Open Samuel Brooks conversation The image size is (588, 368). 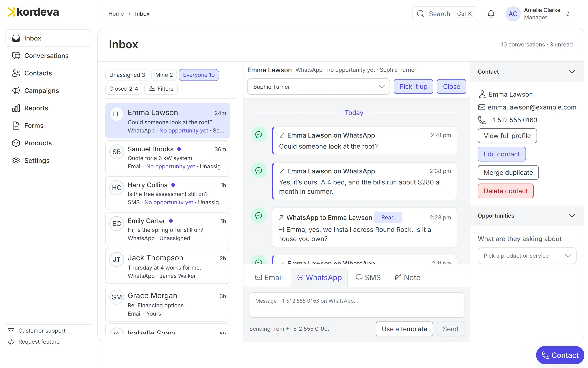pos(167,157)
